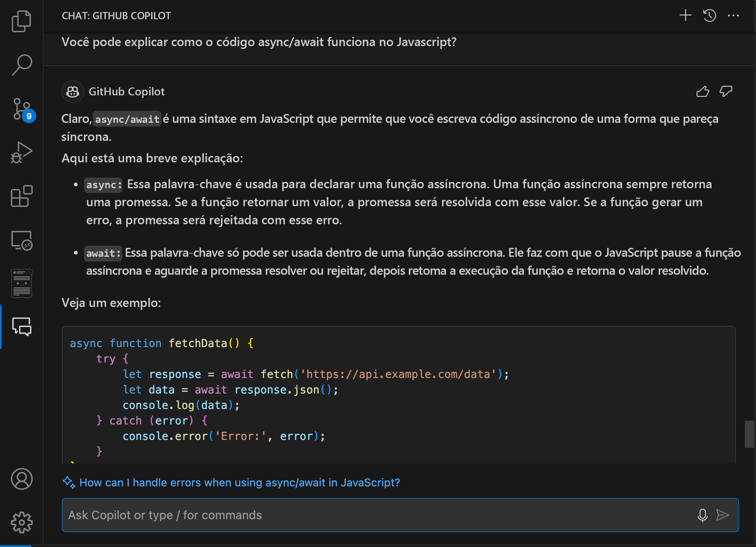
Task: Click the chat scrollbar thumb
Action: point(749,434)
